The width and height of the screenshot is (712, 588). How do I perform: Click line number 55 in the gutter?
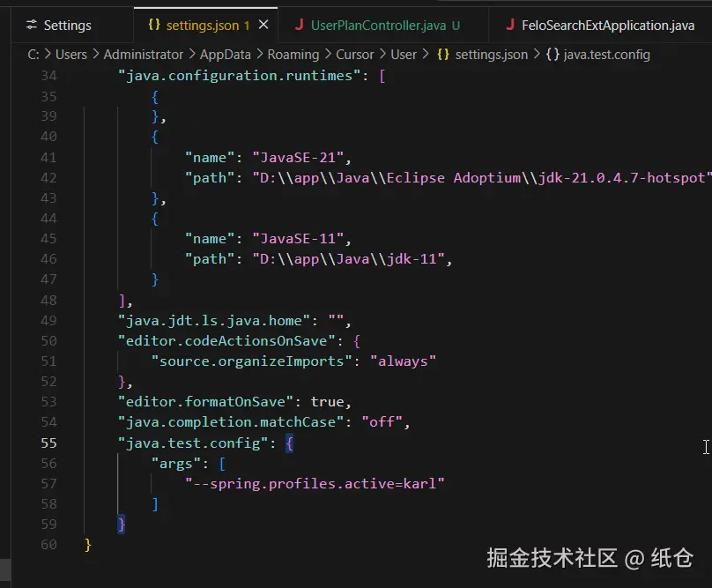click(49, 443)
